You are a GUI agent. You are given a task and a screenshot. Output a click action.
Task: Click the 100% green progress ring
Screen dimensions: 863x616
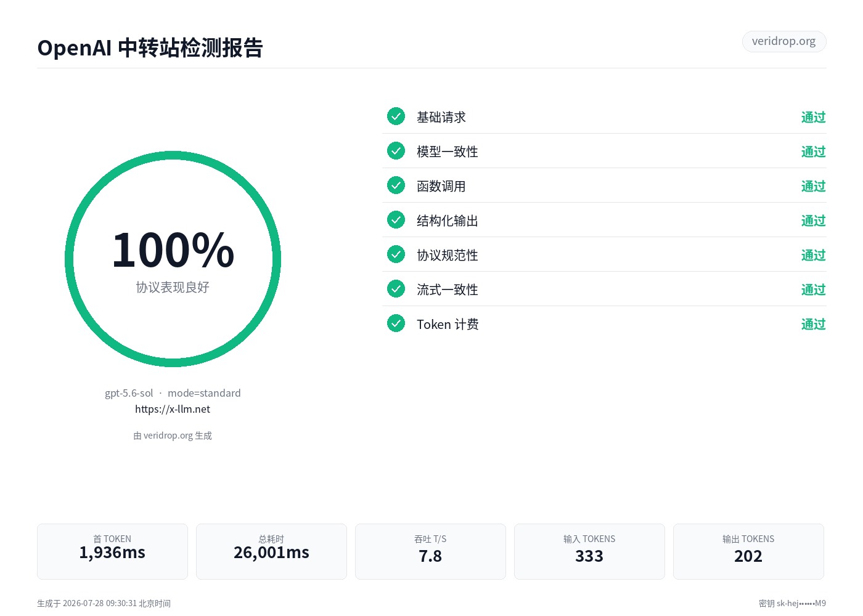point(173,259)
